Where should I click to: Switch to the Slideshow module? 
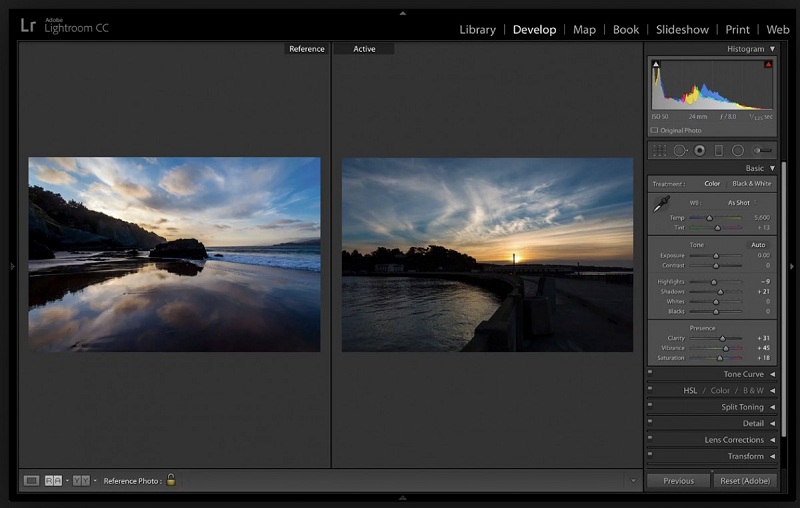[x=682, y=30]
